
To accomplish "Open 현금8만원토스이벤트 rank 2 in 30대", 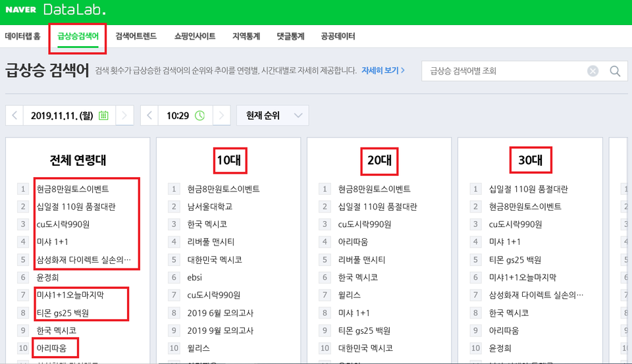I will [x=525, y=207].
